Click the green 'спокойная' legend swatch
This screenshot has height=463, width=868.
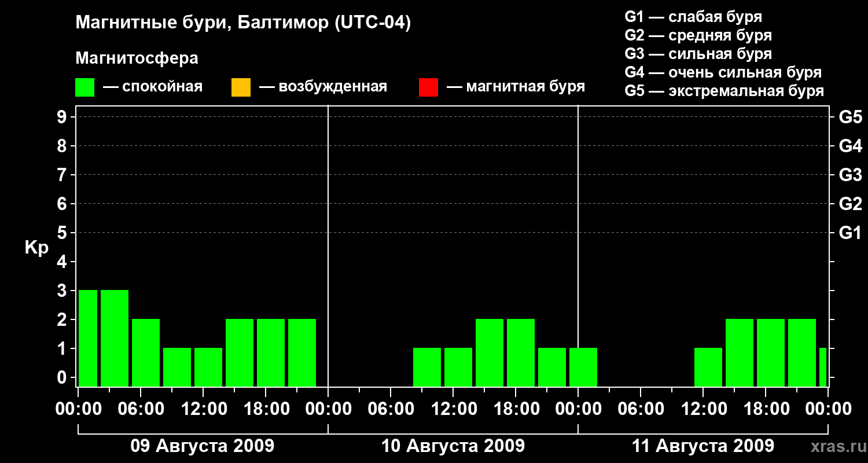(x=85, y=87)
